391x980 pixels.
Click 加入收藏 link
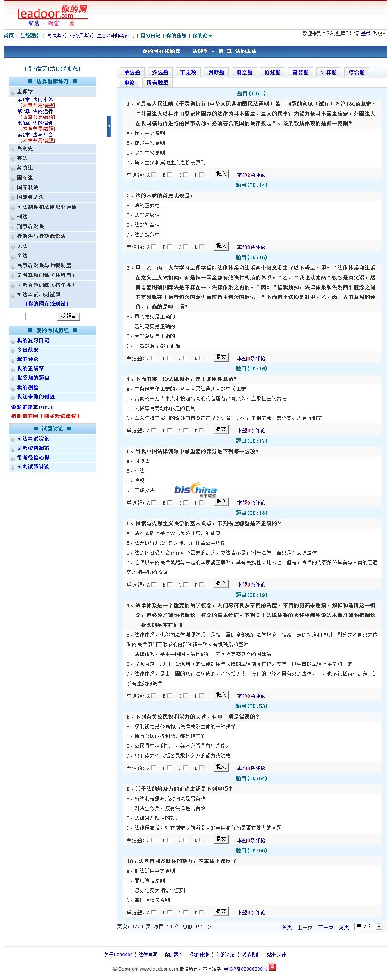tap(68, 69)
